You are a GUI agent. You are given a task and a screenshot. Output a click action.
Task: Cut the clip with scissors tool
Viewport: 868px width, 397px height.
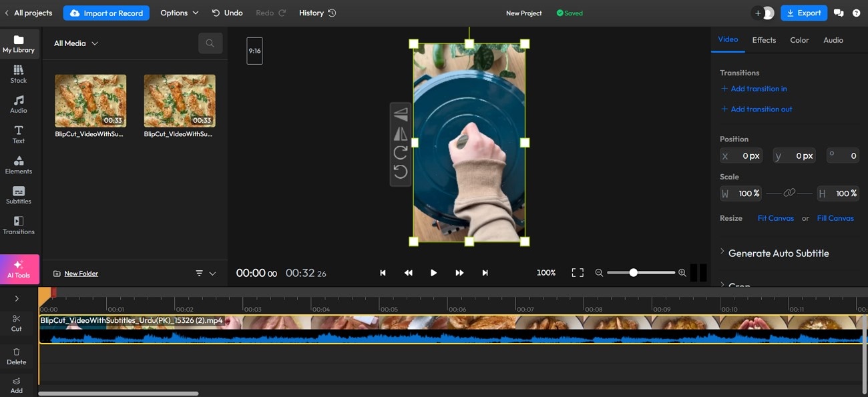click(x=17, y=323)
